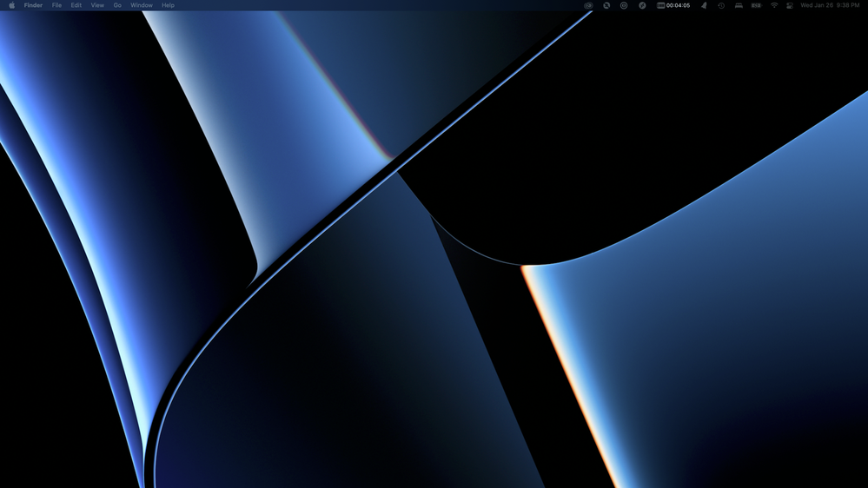Open Control Center from the menu bar
The width and height of the screenshot is (868, 488).
(790, 5)
